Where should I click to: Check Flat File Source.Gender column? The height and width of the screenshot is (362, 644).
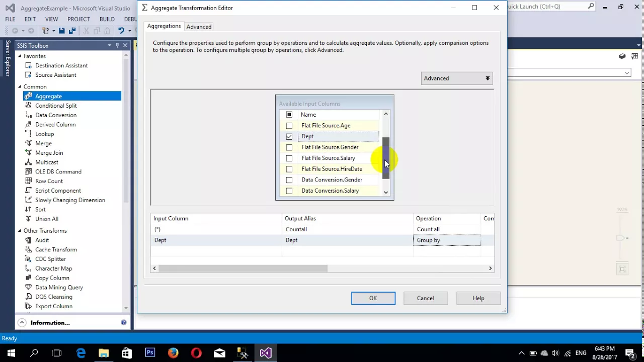(x=289, y=147)
